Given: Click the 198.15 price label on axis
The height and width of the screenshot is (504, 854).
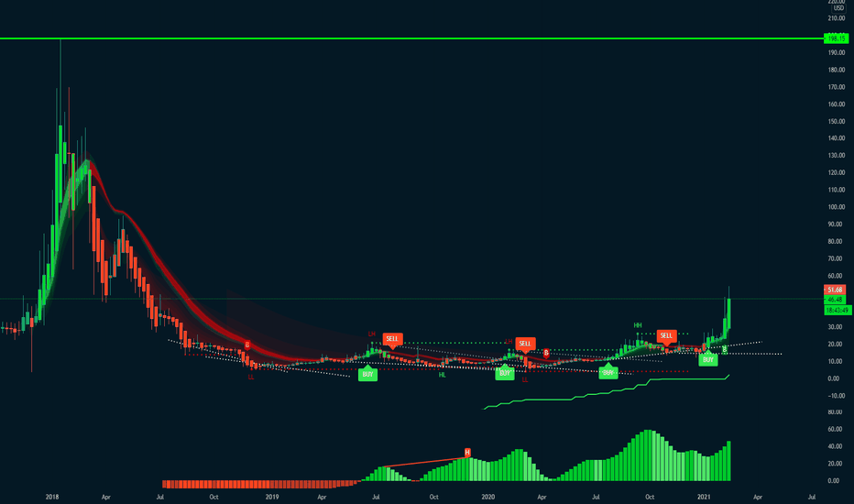Looking at the screenshot, I should 836,38.
